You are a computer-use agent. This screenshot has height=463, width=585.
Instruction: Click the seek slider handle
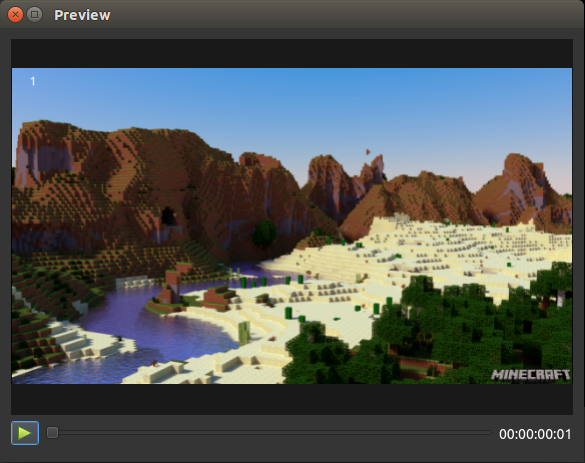point(53,433)
